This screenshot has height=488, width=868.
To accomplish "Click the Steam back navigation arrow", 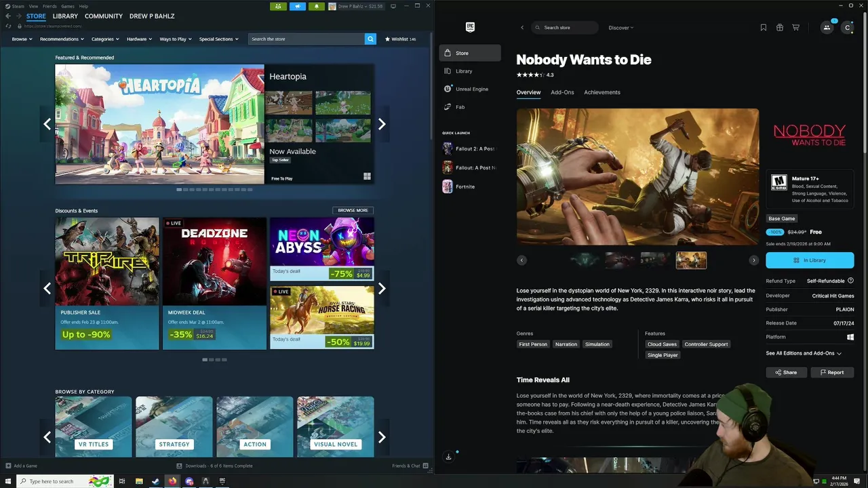I will (7, 16).
